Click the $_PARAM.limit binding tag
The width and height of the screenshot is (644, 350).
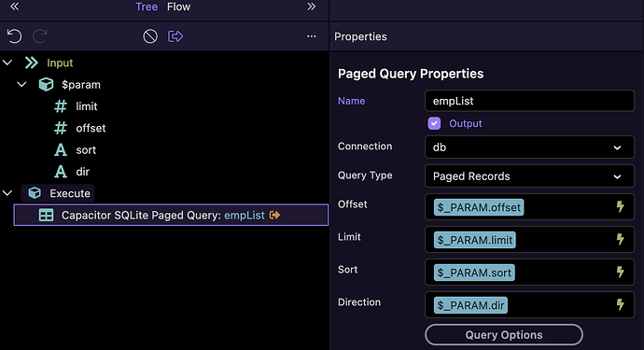[475, 240]
